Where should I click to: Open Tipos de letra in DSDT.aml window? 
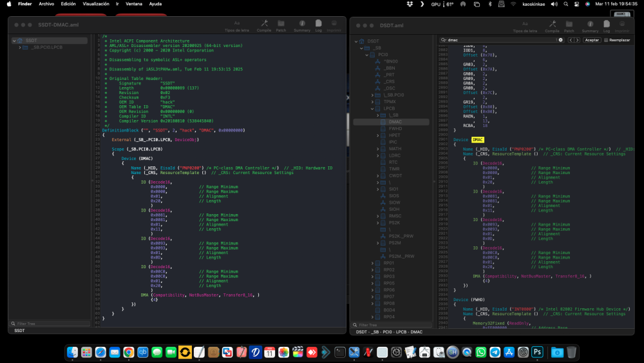coord(525,26)
